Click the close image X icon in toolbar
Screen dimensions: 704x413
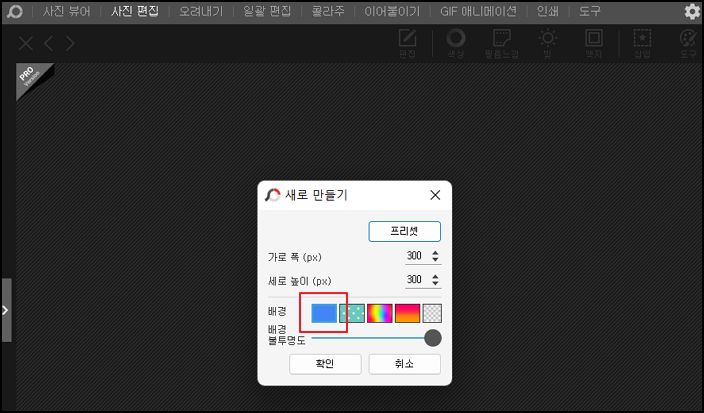coord(26,44)
